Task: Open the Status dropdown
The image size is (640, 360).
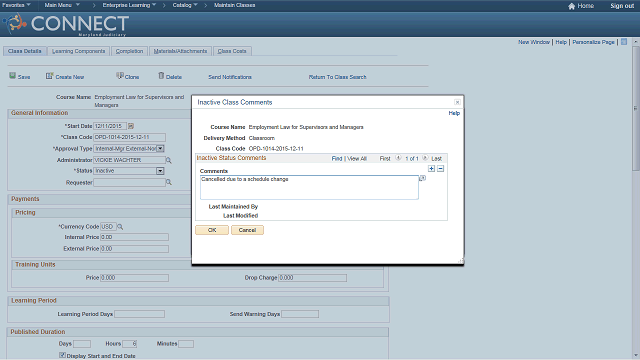Action: [160, 171]
